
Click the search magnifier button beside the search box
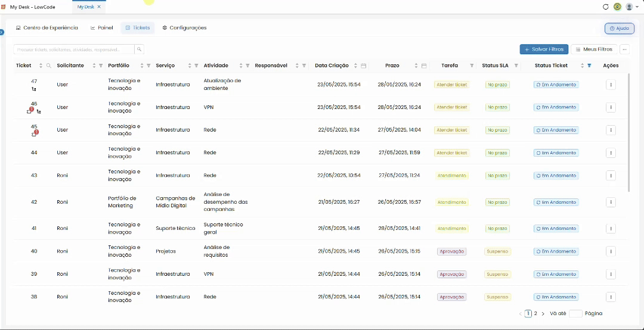coord(139,49)
